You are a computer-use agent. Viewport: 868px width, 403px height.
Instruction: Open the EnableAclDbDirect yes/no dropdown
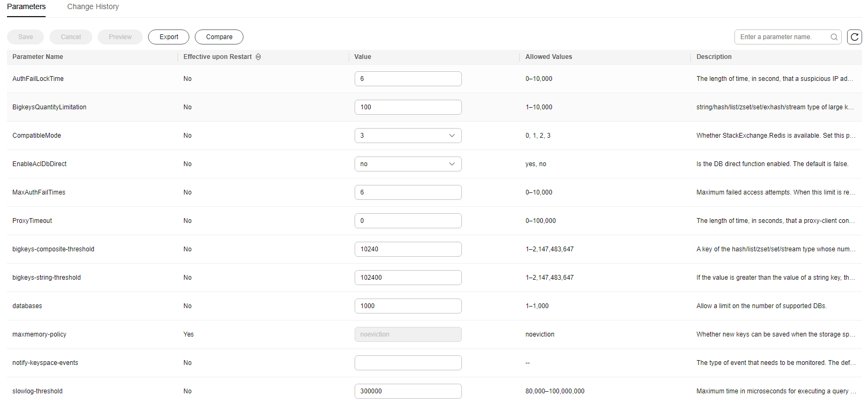coord(408,164)
